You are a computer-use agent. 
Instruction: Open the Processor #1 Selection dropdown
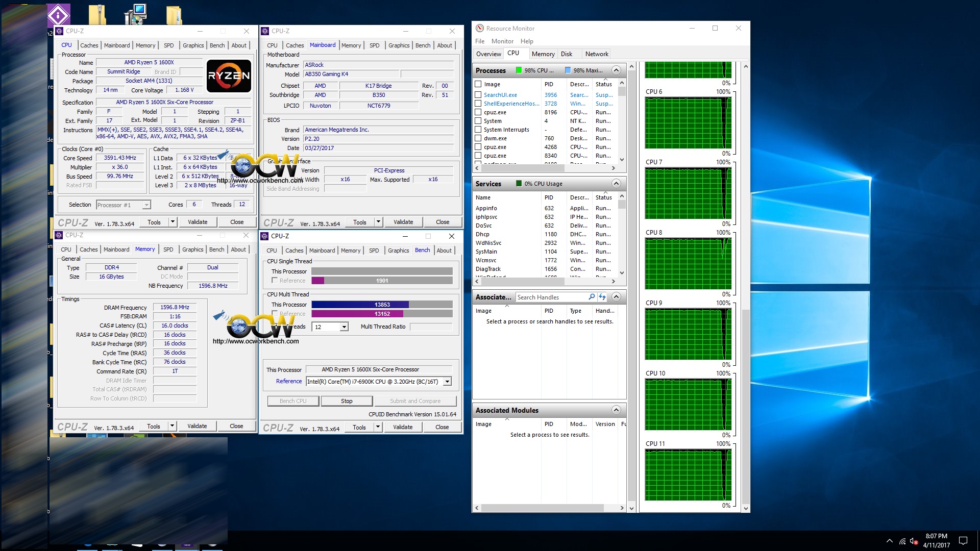click(146, 205)
